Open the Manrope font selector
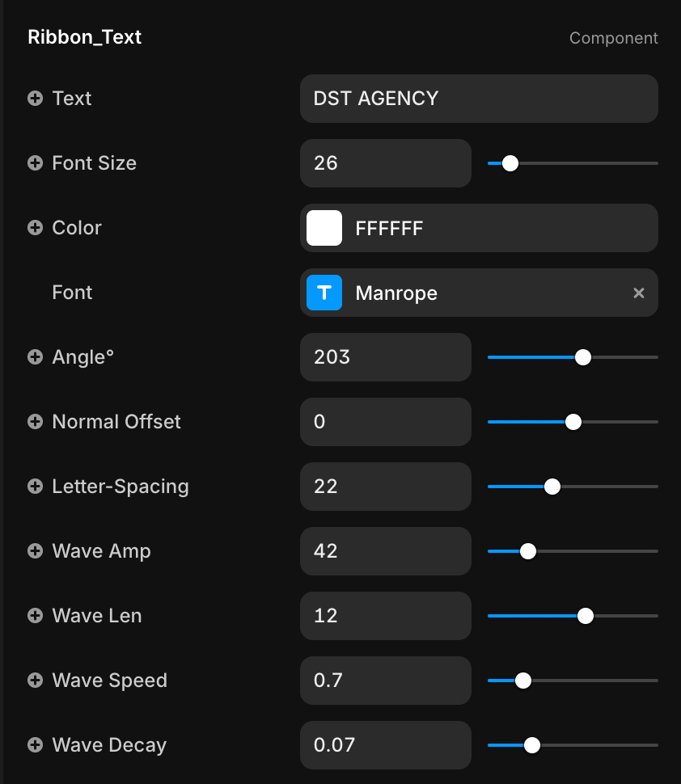The width and height of the screenshot is (681, 784). click(479, 293)
